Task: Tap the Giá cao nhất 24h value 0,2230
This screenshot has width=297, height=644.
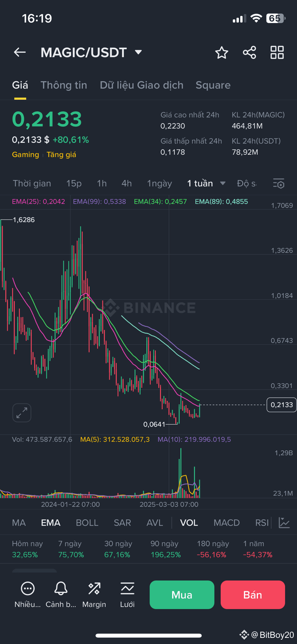Action: pyautogui.click(x=173, y=126)
